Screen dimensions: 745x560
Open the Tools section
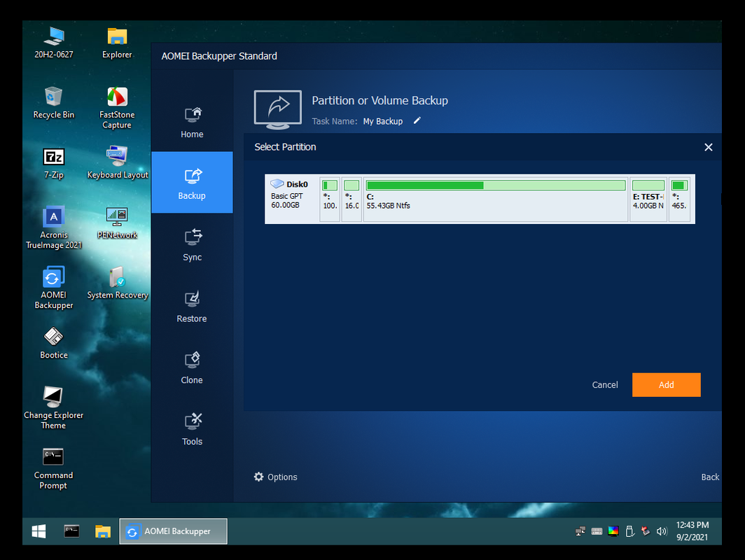coord(192,429)
